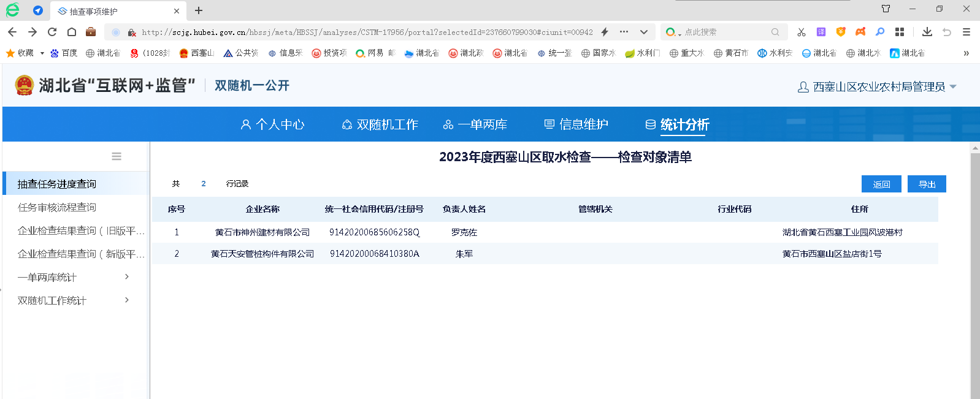
Task: Click the 导出 export button
Action: pos(927,184)
